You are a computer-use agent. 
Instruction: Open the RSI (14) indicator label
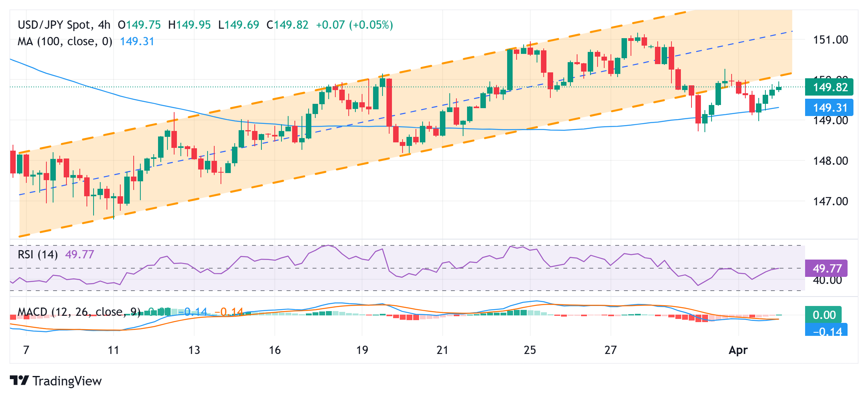(38, 254)
